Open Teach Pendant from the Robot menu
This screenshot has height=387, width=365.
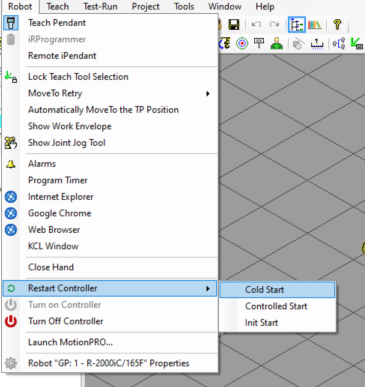click(x=109, y=23)
